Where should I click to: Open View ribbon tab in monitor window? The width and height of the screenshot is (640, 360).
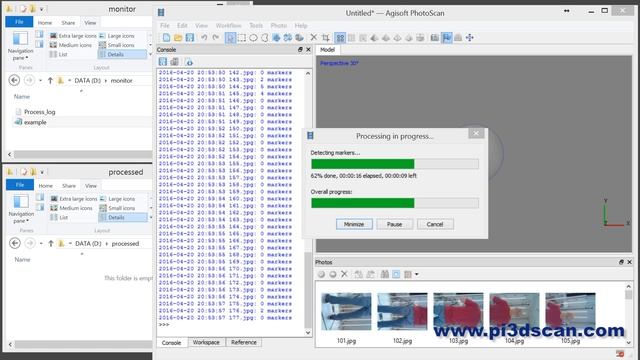[90, 22]
